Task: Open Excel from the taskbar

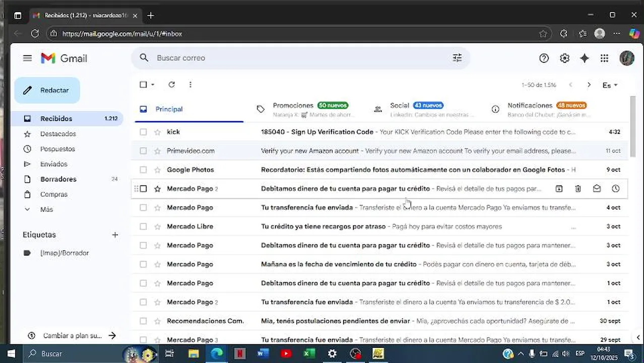Action: pyautogui.click(x=309, y=353)
